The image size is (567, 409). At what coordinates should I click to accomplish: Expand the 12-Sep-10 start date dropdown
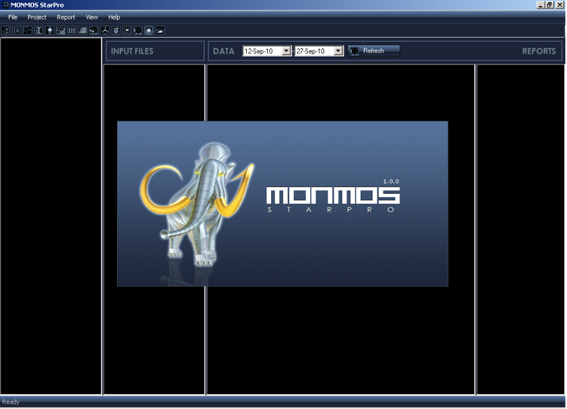[286, 51]
